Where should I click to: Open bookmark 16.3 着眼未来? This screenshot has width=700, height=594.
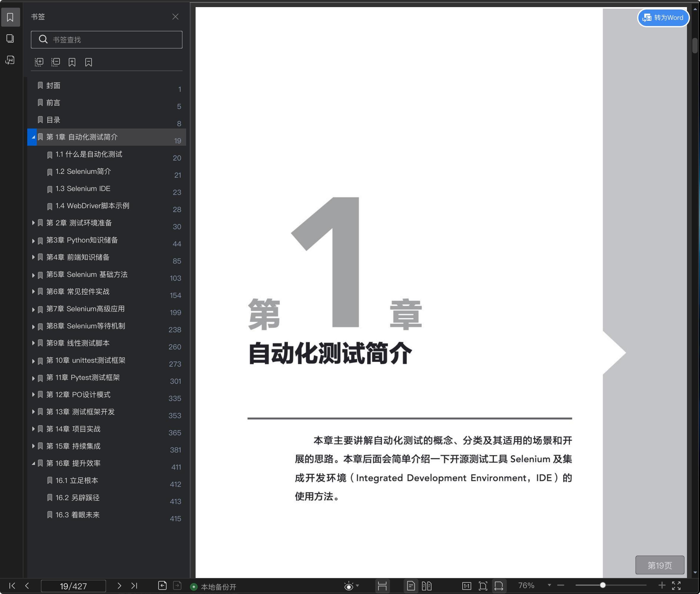[106, 515]
